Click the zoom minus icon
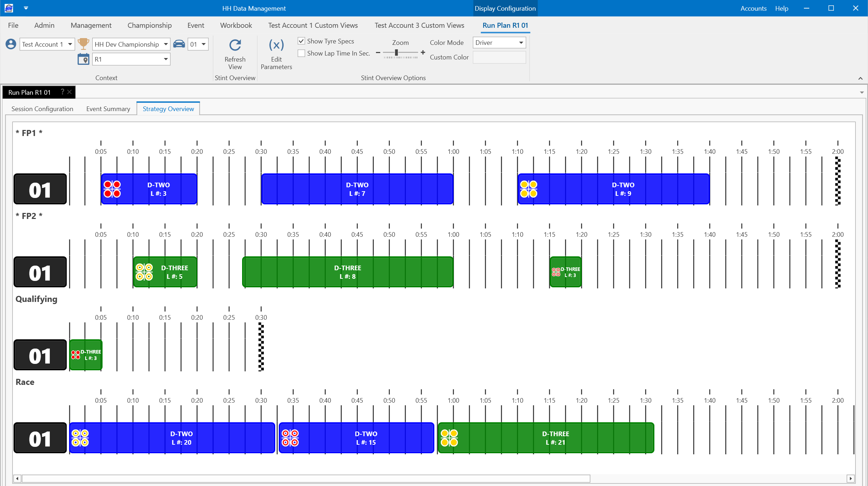The width and height of the screenshot is (868, 486). (x=378, y=52)
